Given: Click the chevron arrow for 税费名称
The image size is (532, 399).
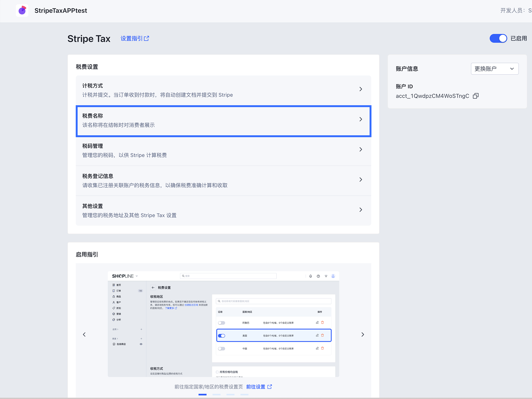Looking at the screenshot, I should point(361,119).
